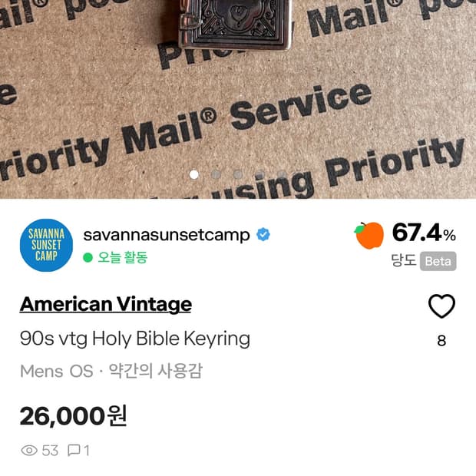Tap the gray Beta badge
The width and height of the screenshot is (476, 476).
[438, 261]
